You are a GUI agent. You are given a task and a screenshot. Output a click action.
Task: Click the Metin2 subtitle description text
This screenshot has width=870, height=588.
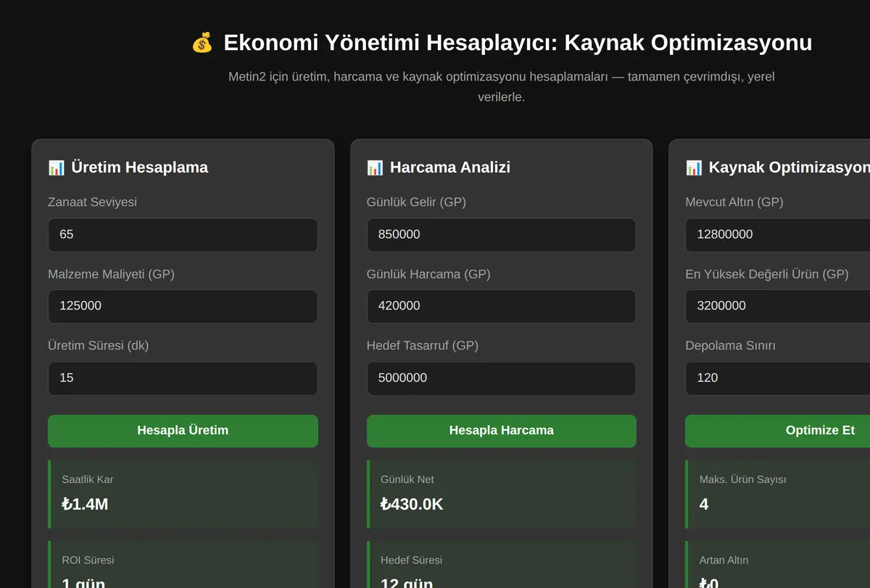click(x=501, y=86)
